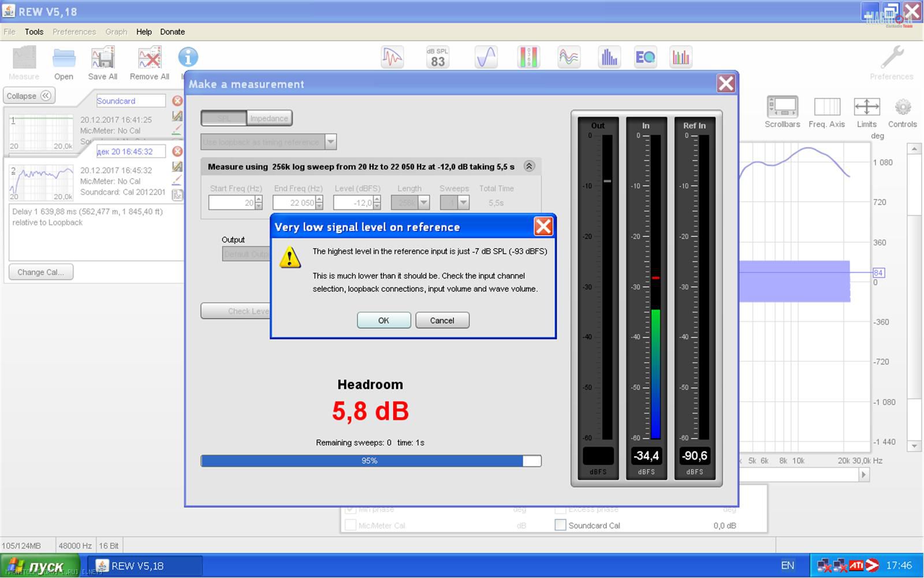Viewport: 924px width, 578px height.
Task: Open the Help menu
Action: (144, 32)
